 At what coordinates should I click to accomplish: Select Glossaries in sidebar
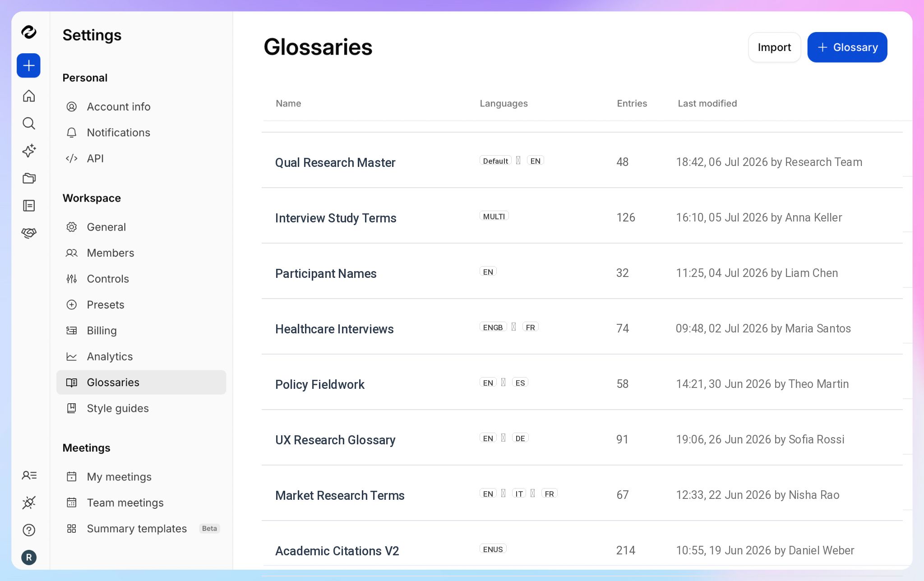click(x=141, y=383)
